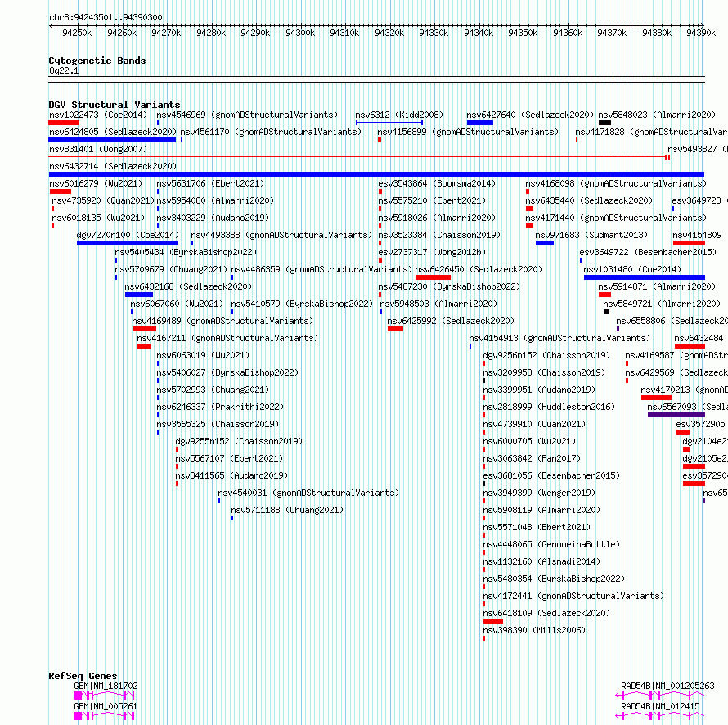
Task: Select nsv5575210 (Ebert2021) variant label
Action: [x=432, y=200]
